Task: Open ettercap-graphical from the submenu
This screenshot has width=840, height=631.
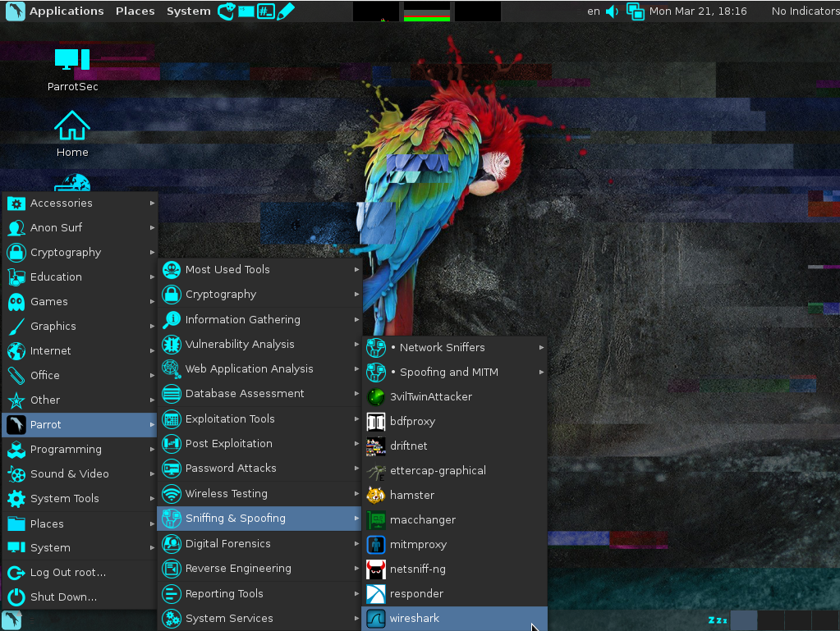Action: pos(454,470)
